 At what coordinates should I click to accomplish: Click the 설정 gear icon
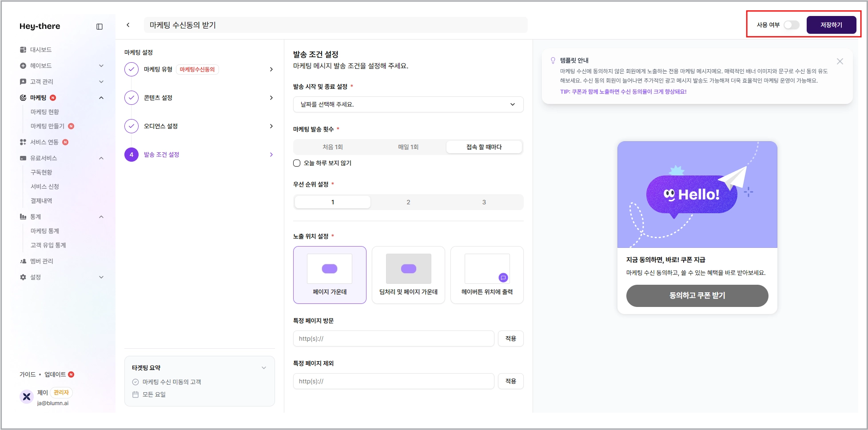(x=23, y=277)
